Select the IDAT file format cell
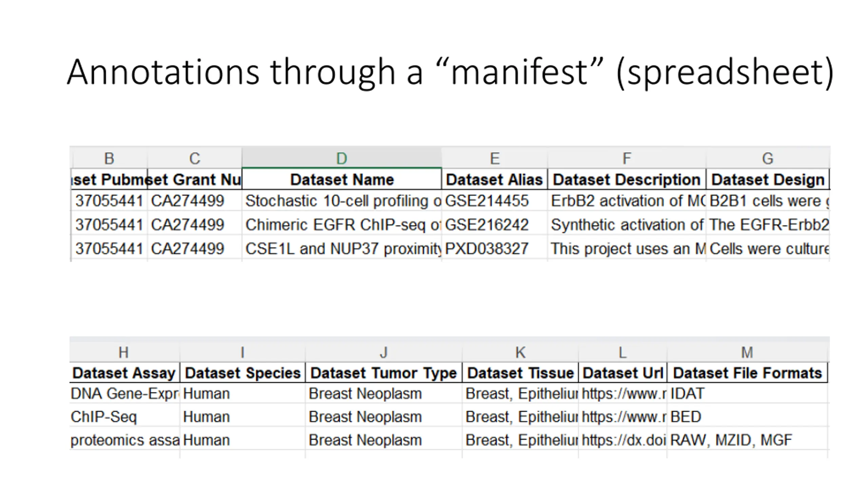 747,393
